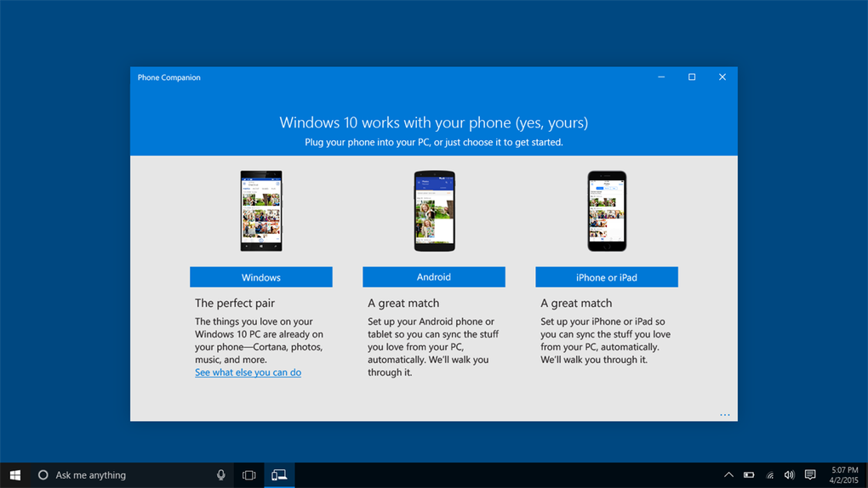Open the more options ellipsis
The image size is (868, 488).
[725, 414]
